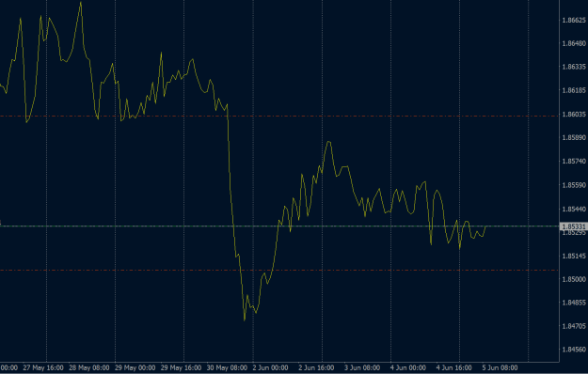
Task: Click the 4 Jun 16:00 time label
Action: tap(454, 368)
